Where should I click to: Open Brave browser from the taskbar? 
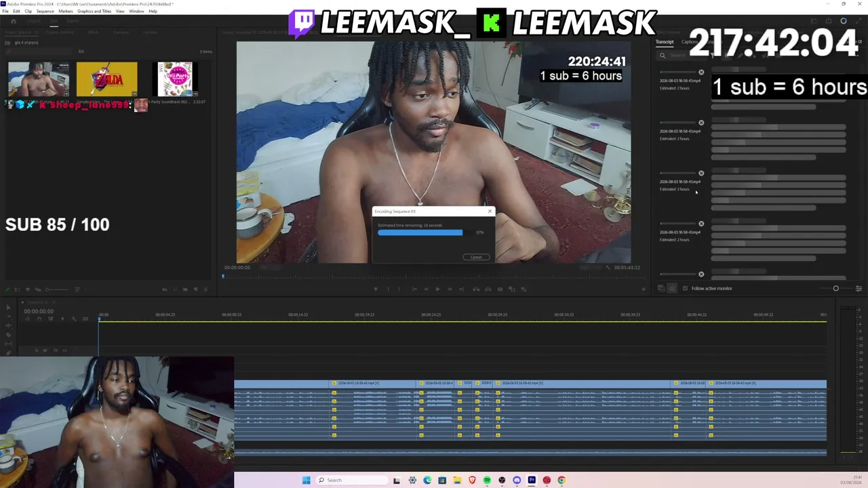coord(472,480)
